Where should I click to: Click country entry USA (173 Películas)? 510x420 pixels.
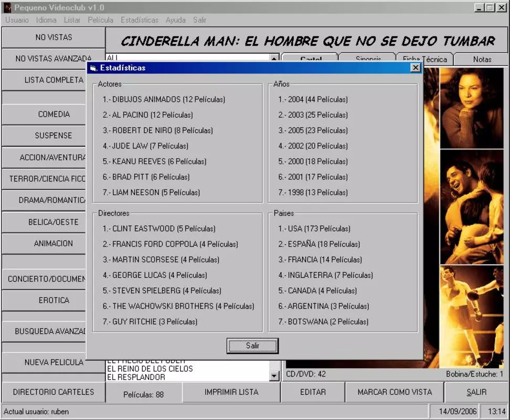314,229
